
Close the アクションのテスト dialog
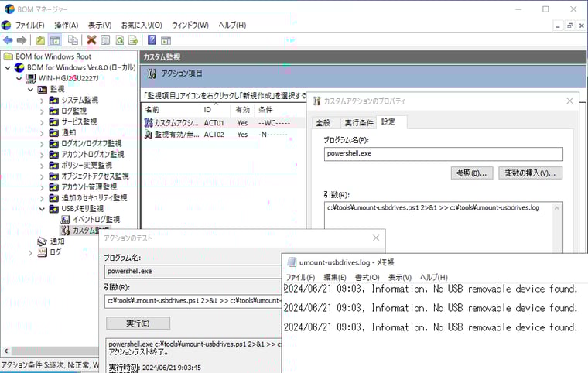click(376, 238)
